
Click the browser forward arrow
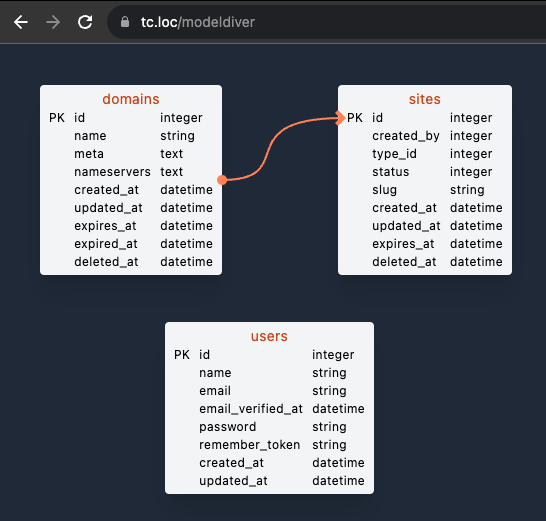[53, 22]
